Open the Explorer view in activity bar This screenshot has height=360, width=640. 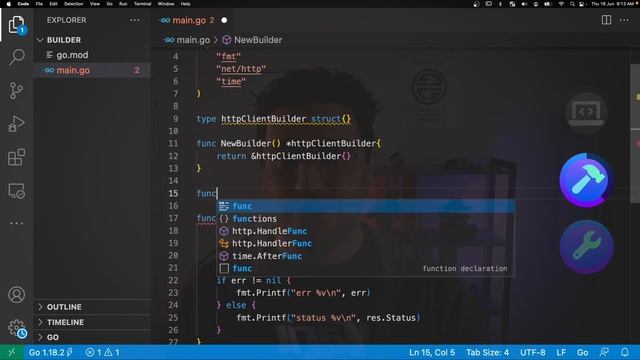coord(16,24)
